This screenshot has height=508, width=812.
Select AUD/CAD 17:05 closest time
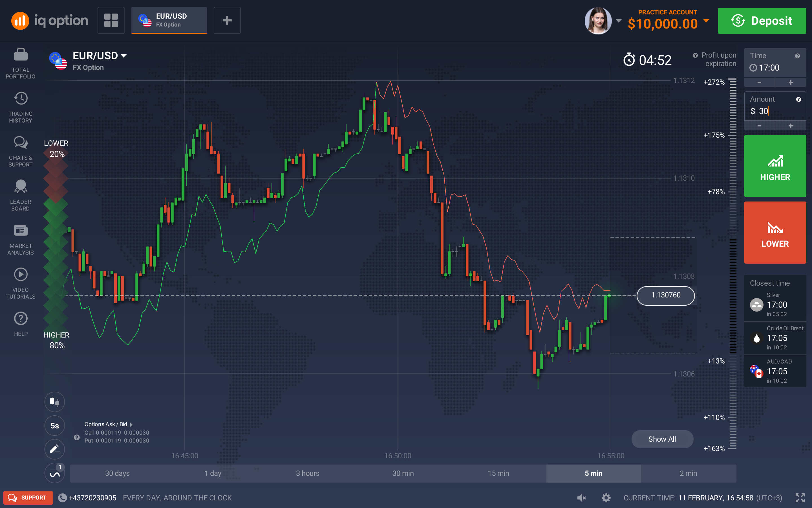pyautogui.click(x=775, y=371)
